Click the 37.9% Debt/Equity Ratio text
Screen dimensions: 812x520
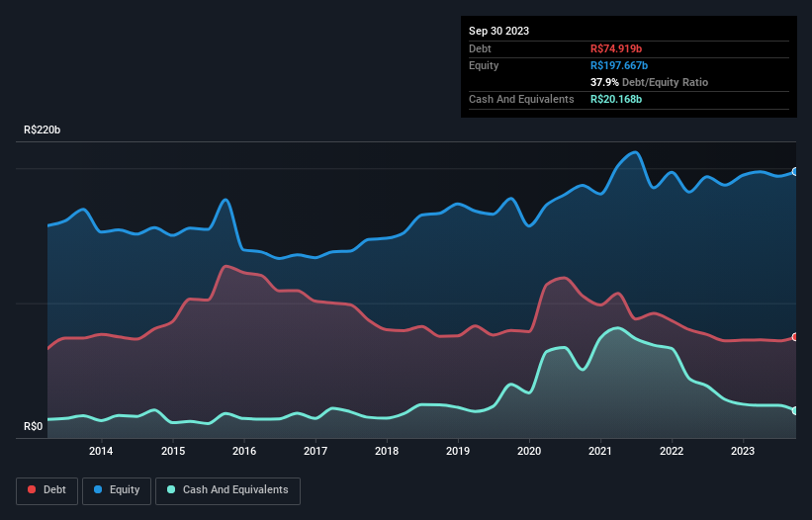coord(649,82)
